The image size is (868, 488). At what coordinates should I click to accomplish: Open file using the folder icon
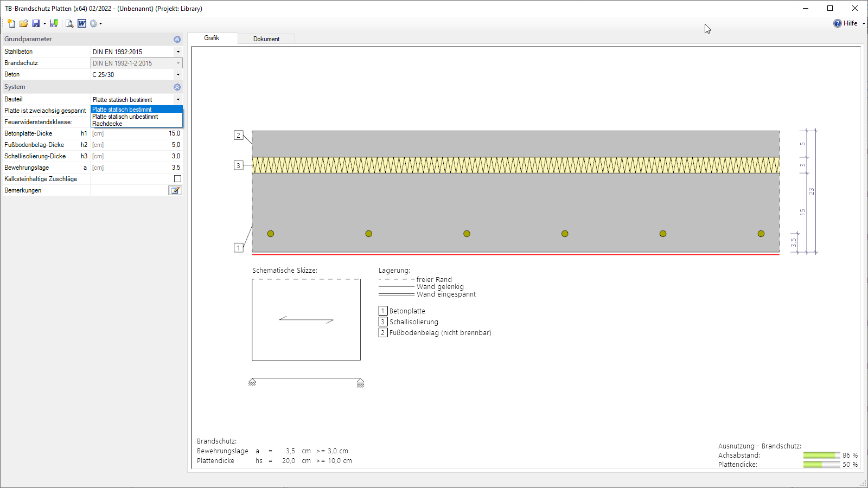(24, 23)
